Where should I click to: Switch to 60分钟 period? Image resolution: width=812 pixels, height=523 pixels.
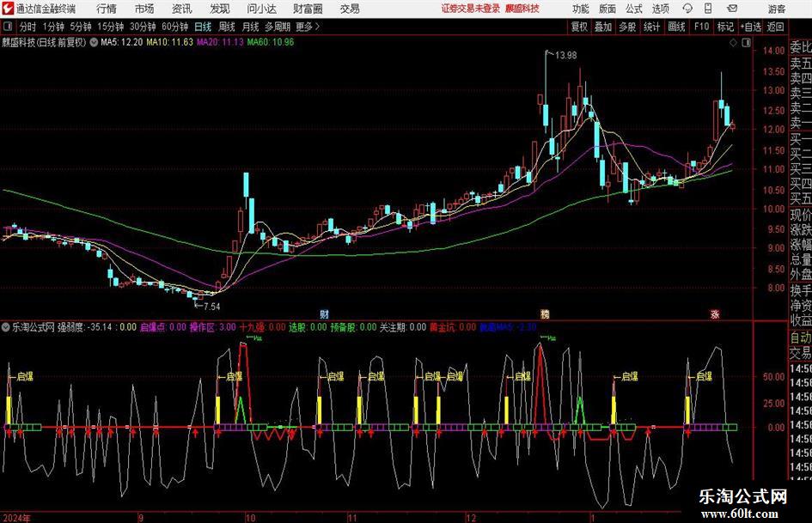click(174, 27)
